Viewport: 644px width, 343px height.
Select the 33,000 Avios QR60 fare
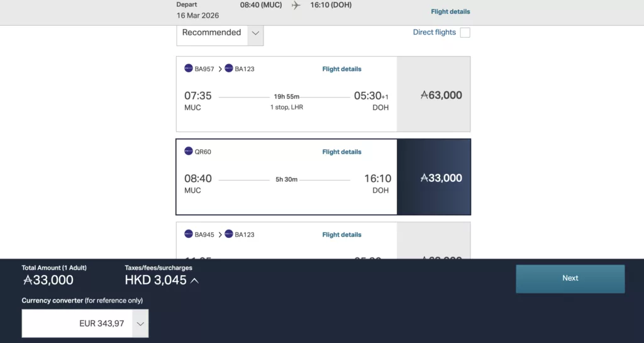[433, 177]
